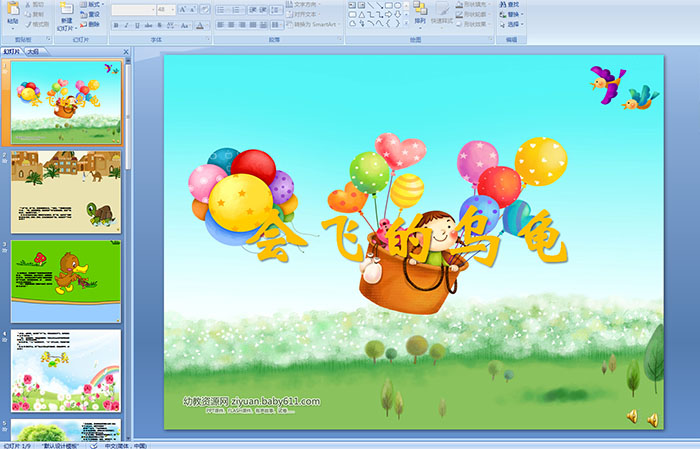Open Shape Effects (形状效果) menu
This screenshot has height=449, width=700.
(473, 24)
